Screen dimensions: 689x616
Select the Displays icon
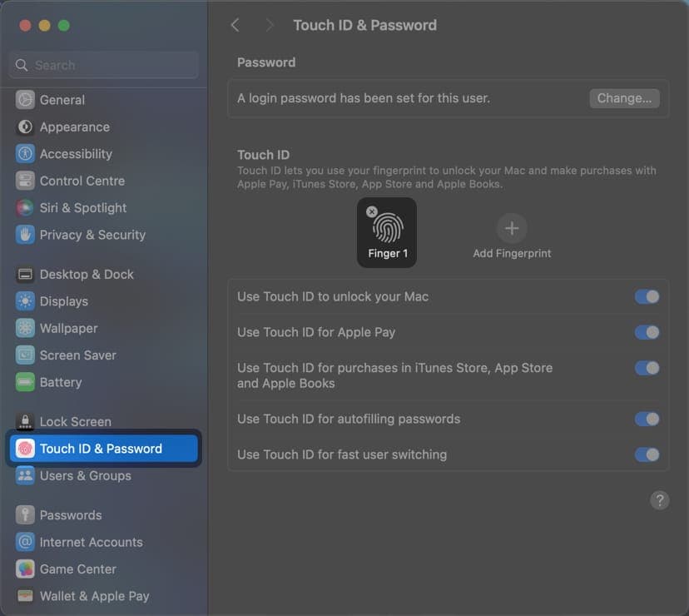(25, 301)
